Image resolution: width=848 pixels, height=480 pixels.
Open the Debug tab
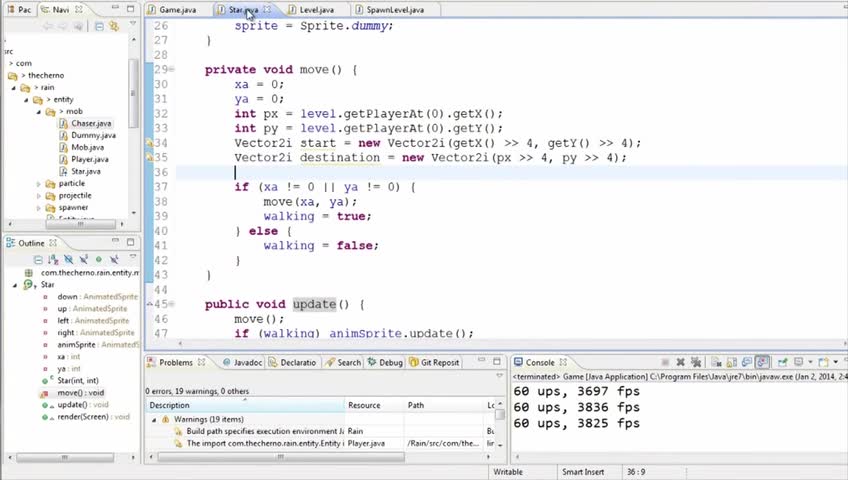coord(385,362)
